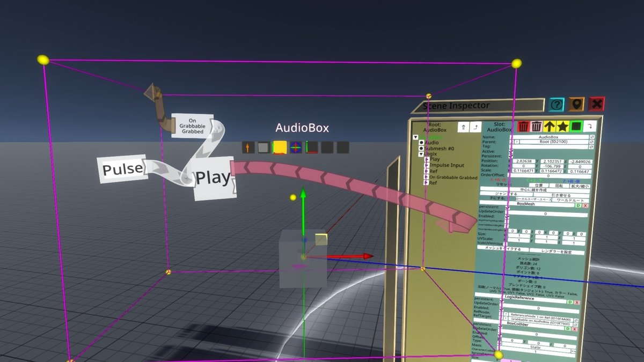Click the green square add-child icon
The width and height of the screenshot is (644, 362).
(x=576, y=127)
